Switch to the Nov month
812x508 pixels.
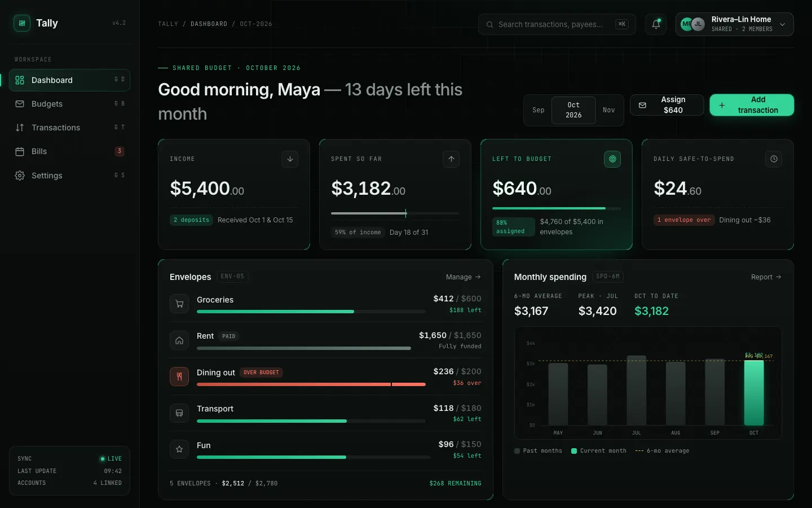pyautogui.click(x=609, y=110)
